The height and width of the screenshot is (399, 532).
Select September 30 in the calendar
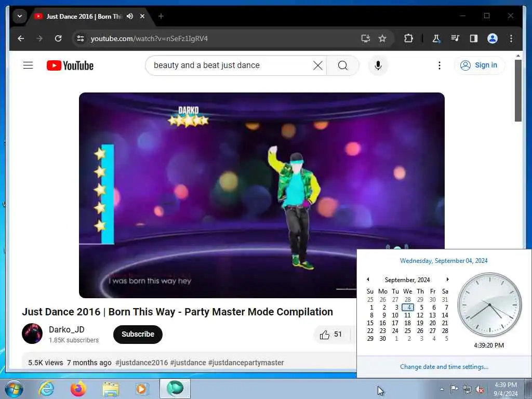[x=383, y=339]
